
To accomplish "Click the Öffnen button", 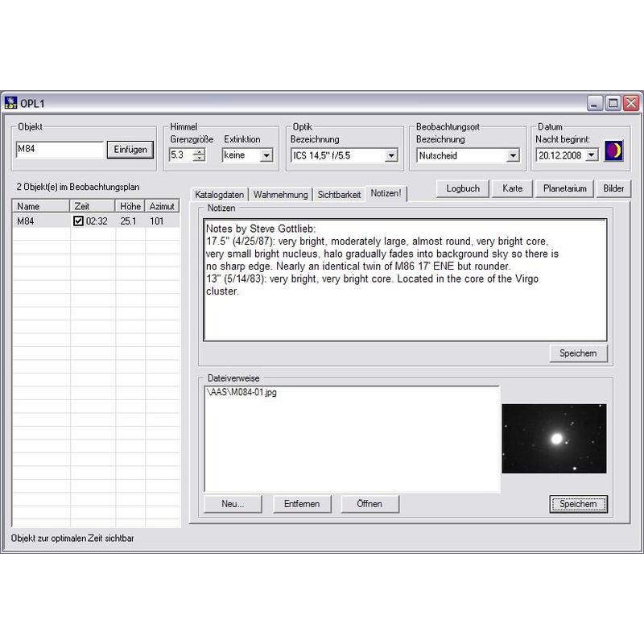I will 369,504.
